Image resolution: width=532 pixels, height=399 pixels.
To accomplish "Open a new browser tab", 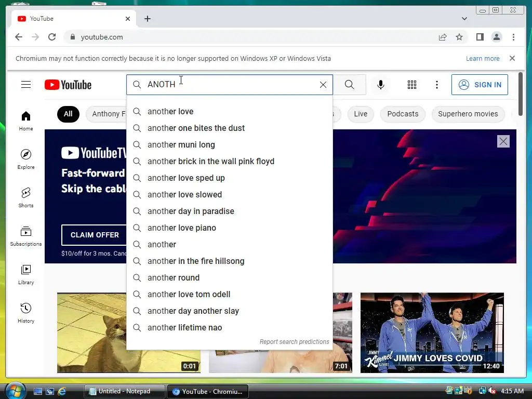I will pos(147,19).
